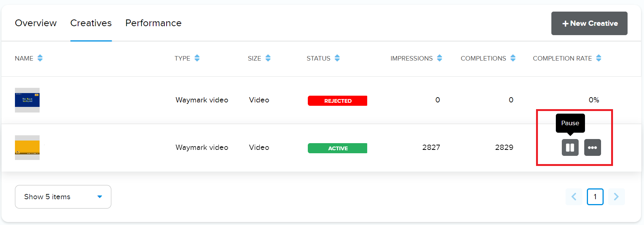Sort by NAME column arrows
644x225 pixels.
tap(40, 58)
